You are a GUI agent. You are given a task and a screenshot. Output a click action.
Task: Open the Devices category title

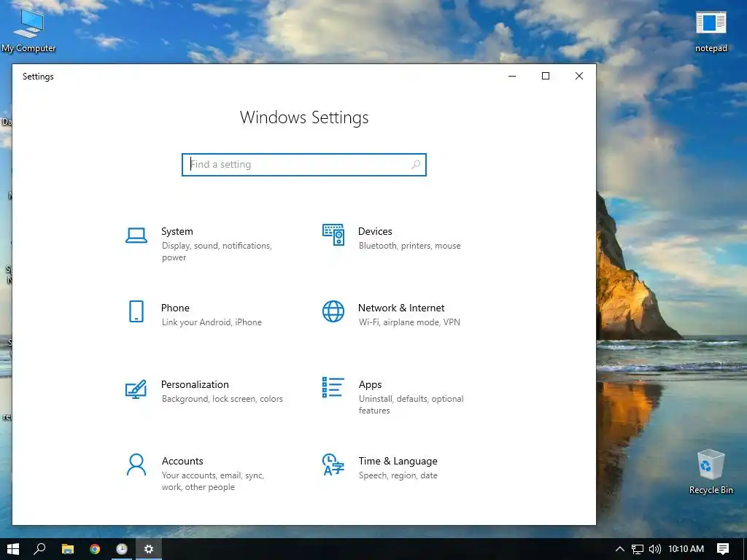tap(376, 231)
